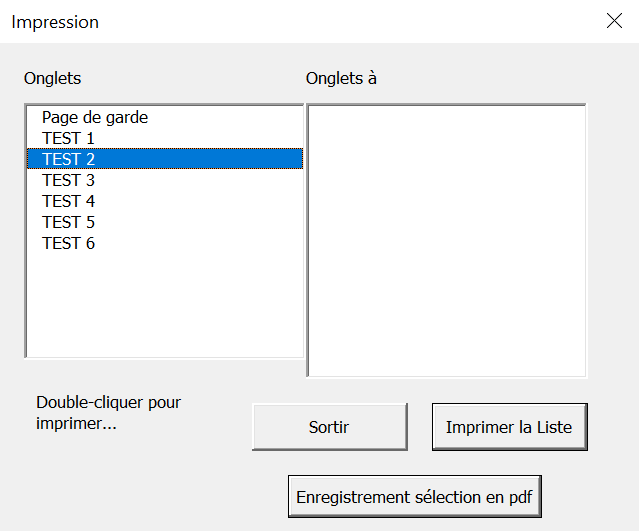Select TEST 1 in the tabs list
Screen dimensions: 639x531
[x=165, y=138]
